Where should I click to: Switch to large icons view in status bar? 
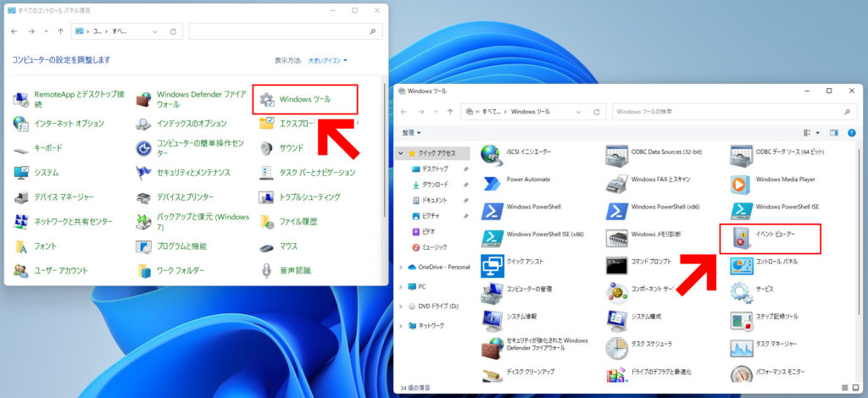coord(854,388)
